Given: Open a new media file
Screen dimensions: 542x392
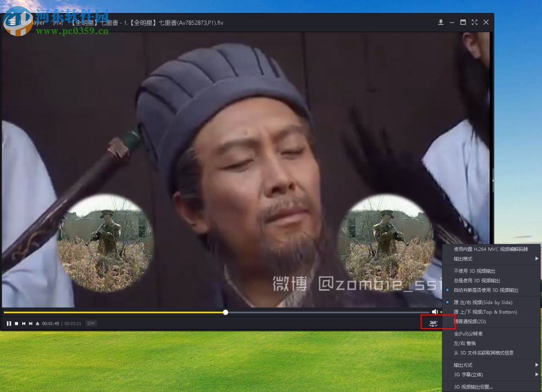Looking at the screenshot, I should pyautogui.click(x=37, y=323).
